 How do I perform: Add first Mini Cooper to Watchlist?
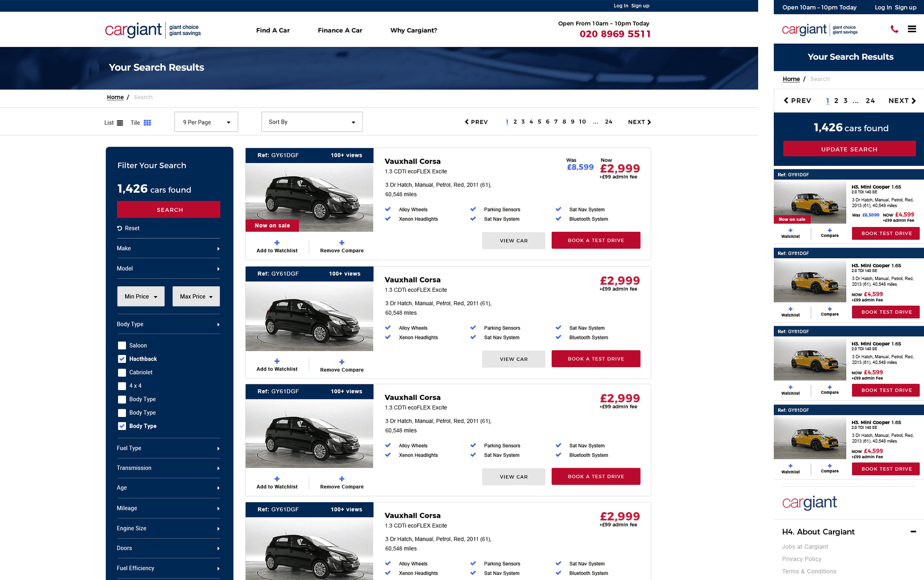point(790,233)
